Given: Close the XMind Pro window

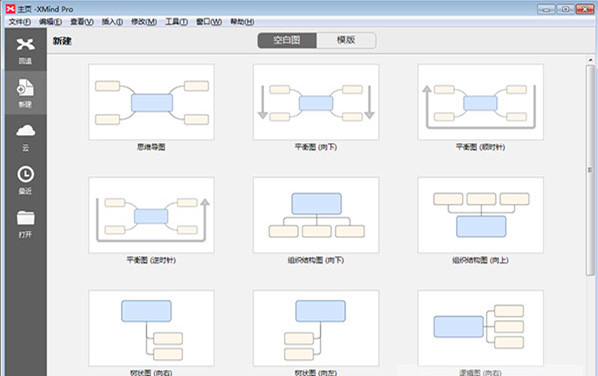Looking at the screenshot, I should point(585,9).
